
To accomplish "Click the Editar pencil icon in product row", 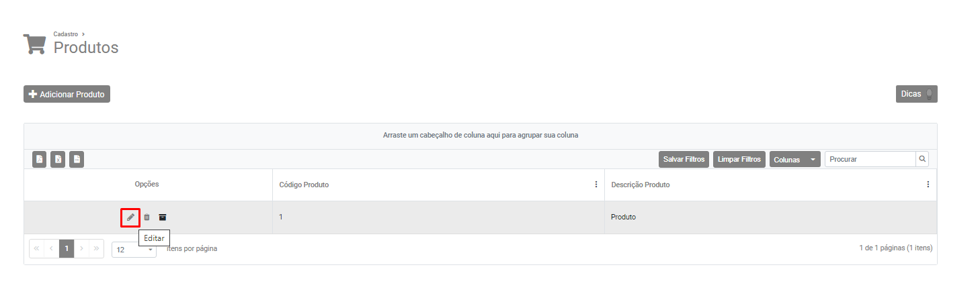I will 130,217.
